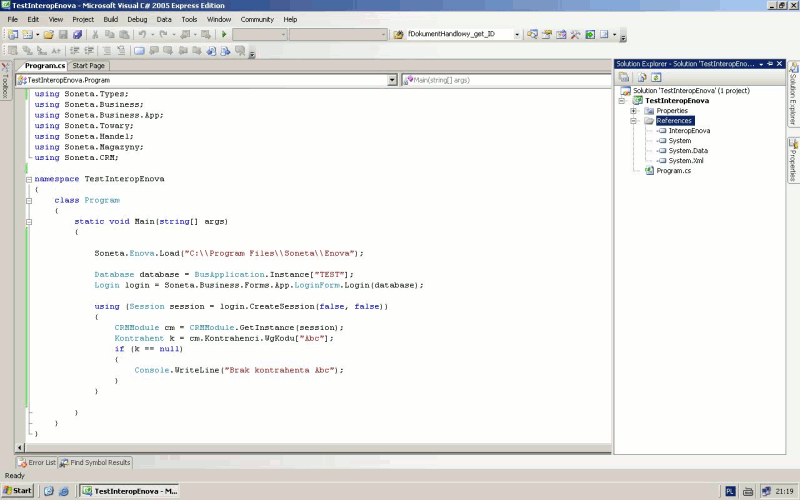Image resolution: width=800 pixels, height=500 pixels.
Task: Click the Save disk icon
Action: click(63, 34)
